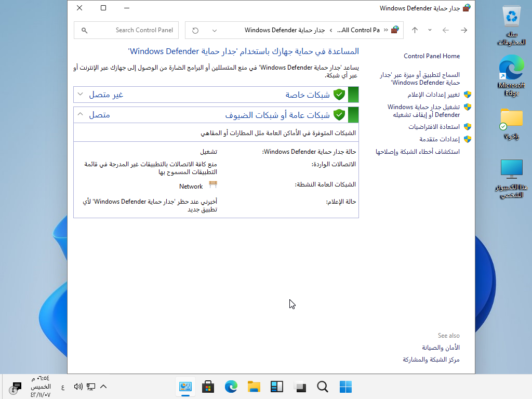
Task: Click shield icon beside 'استعادة الافتراضيات'
Action: pos(468,127)
